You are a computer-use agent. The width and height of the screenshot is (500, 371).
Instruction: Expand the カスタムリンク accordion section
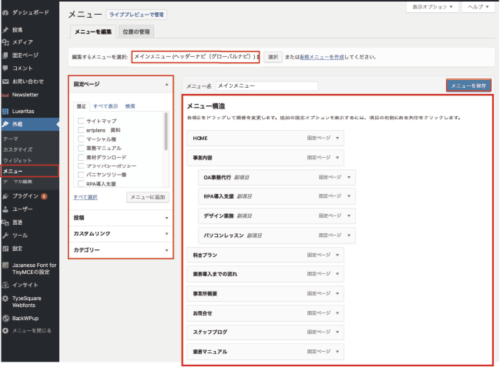pyautogui.click(x=121, y=234)
